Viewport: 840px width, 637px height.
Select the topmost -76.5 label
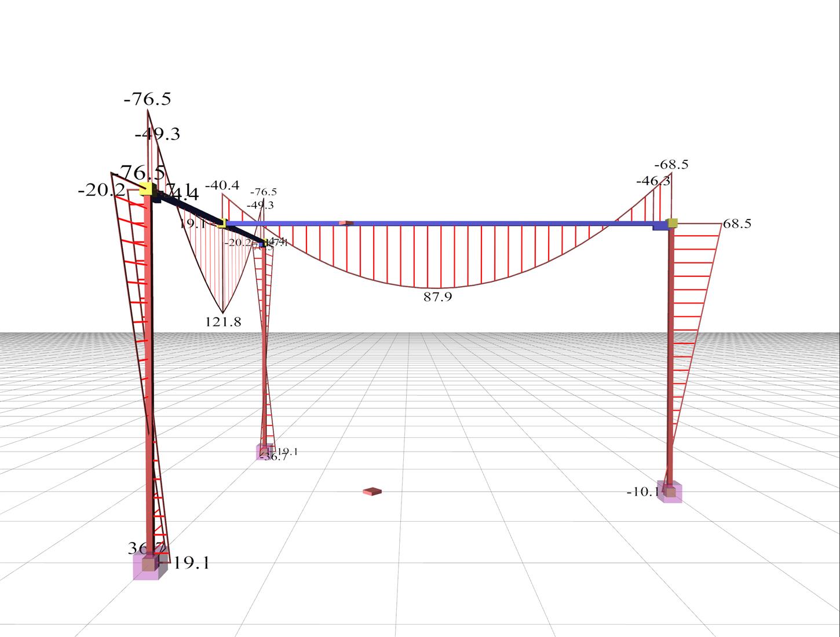[147, 100]
